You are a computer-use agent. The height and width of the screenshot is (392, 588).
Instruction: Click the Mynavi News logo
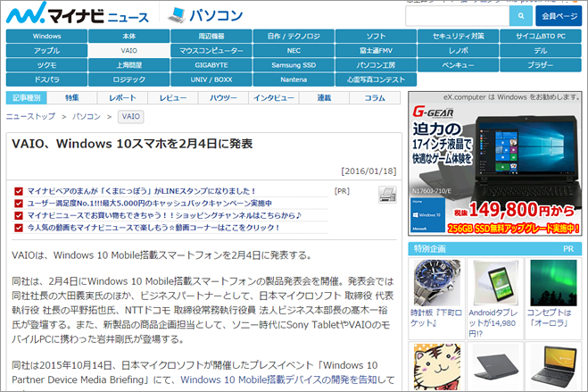(x=78, y=13)
